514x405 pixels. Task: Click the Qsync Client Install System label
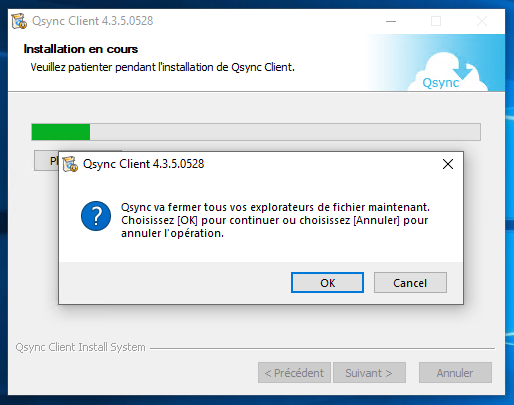[x=80, y=347]
